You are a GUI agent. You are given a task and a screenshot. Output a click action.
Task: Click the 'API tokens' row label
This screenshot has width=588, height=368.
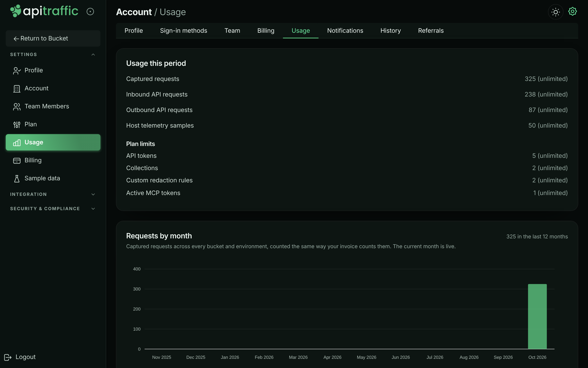tap(141, 156)
